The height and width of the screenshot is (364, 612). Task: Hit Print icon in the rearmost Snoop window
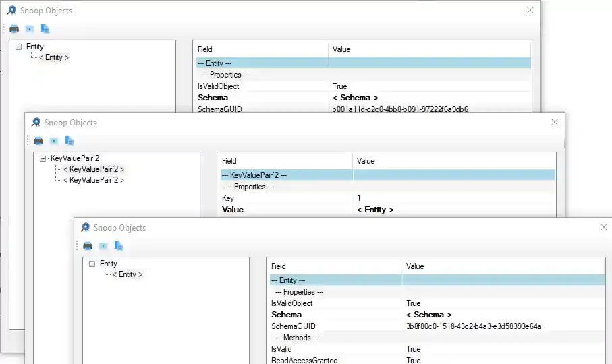pos(14,29)
